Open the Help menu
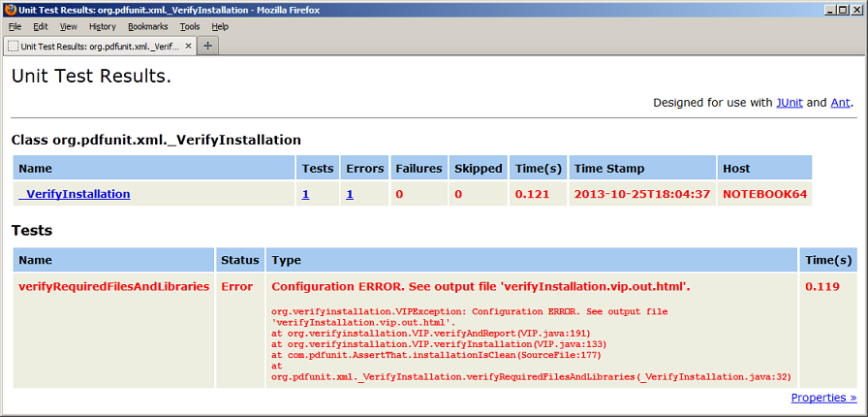 point(220,26)
